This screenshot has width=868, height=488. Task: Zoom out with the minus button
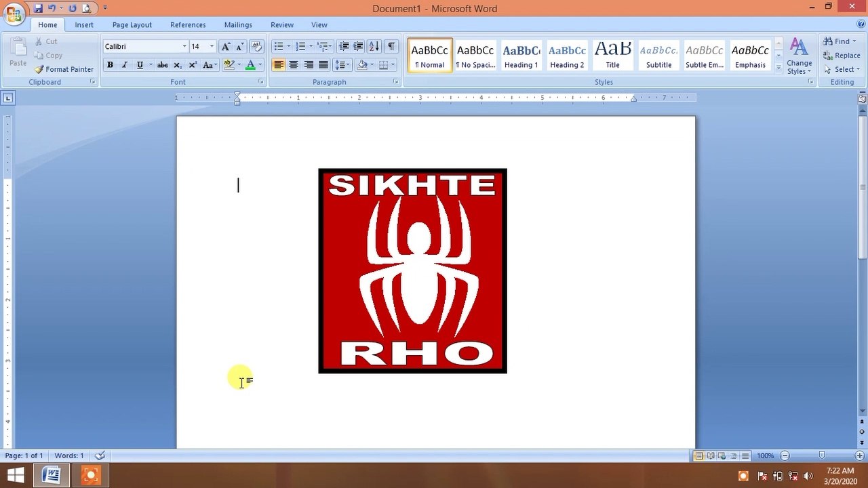pyautogui.click(x=785, y=455)
